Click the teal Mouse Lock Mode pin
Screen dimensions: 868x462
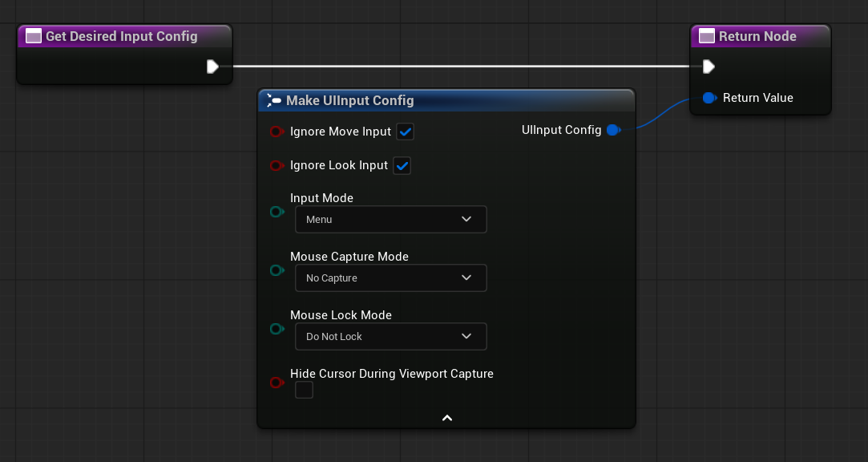click(277, 329)
